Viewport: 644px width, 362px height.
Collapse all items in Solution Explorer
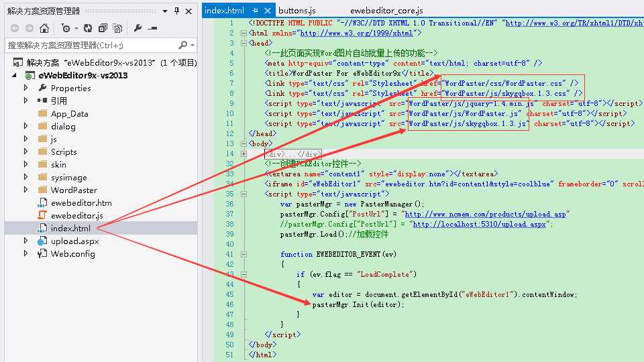point(102,28)
